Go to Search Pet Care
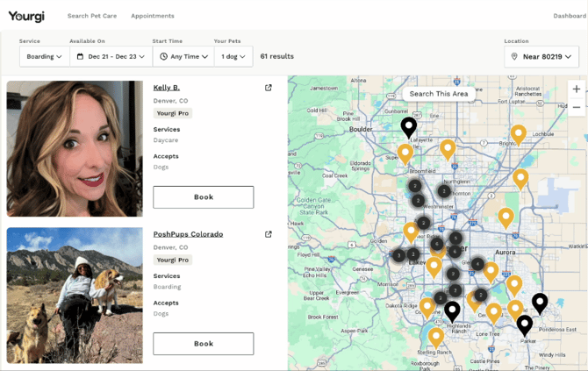 [x=91, y=16]
